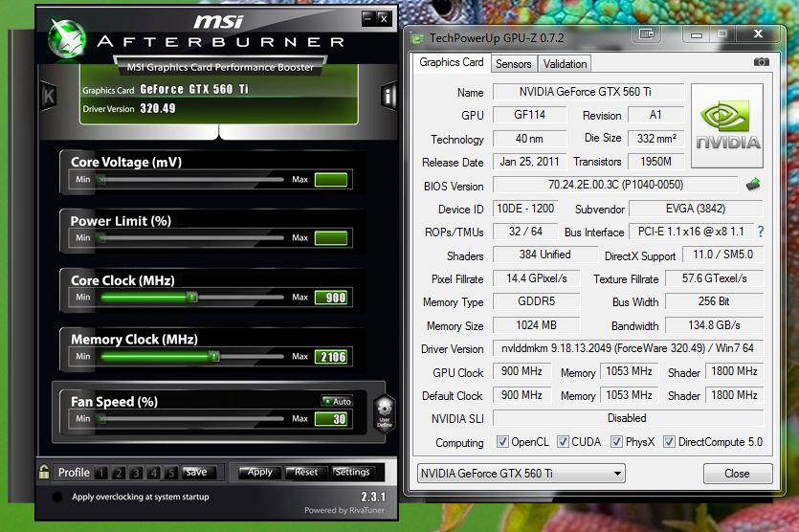Toggle Fan Speed Auto mode
The height and width of the screenshot is (532, 799).
click(338, 401)
